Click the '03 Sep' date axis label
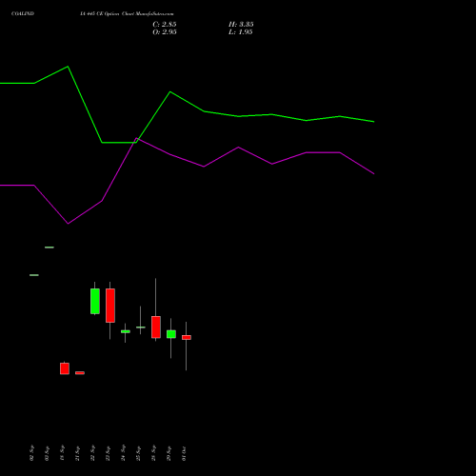The image size is (476, 476). pos(47,453)
